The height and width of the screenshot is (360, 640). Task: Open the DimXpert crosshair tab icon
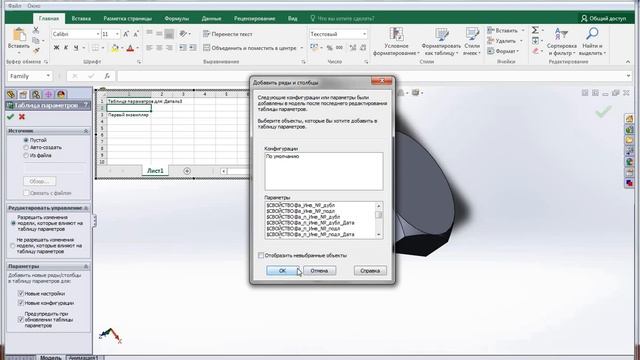(x=49, y=94)
